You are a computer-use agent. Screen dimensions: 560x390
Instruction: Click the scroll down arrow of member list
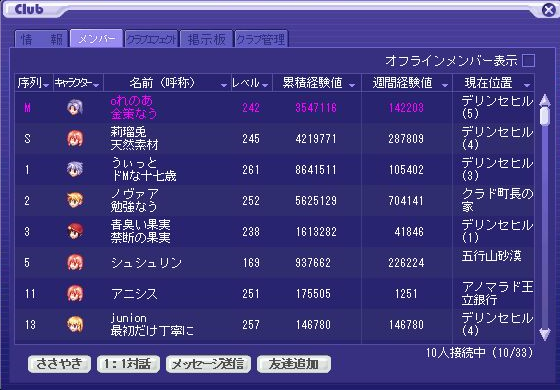(x=545, y=334)
